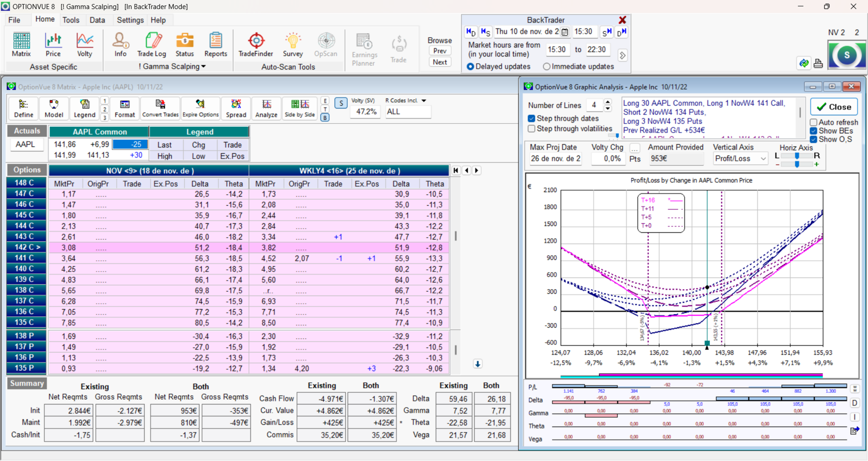Show next expiration with right arrow
This screenshot has height=461, width=868.
tap(477, 170)
